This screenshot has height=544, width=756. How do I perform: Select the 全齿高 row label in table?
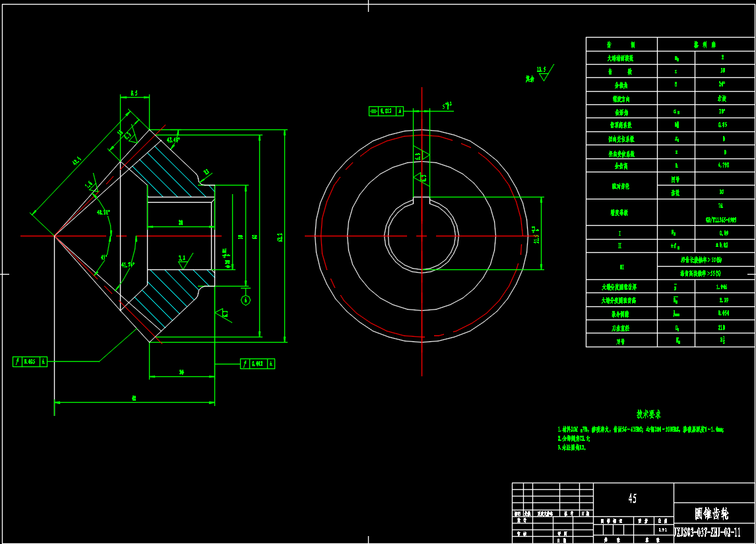coord(621,166)
